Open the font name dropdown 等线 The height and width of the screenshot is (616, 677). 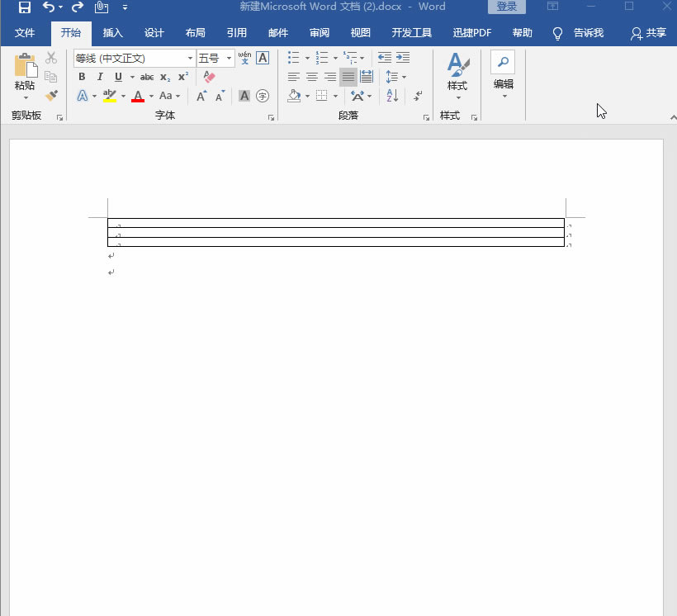click(190, 59)
